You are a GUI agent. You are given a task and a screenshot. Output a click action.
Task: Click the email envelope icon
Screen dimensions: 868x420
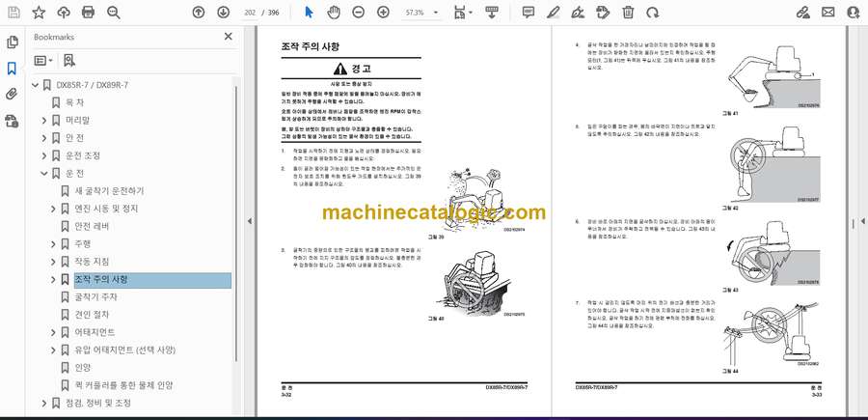(828, 13)
